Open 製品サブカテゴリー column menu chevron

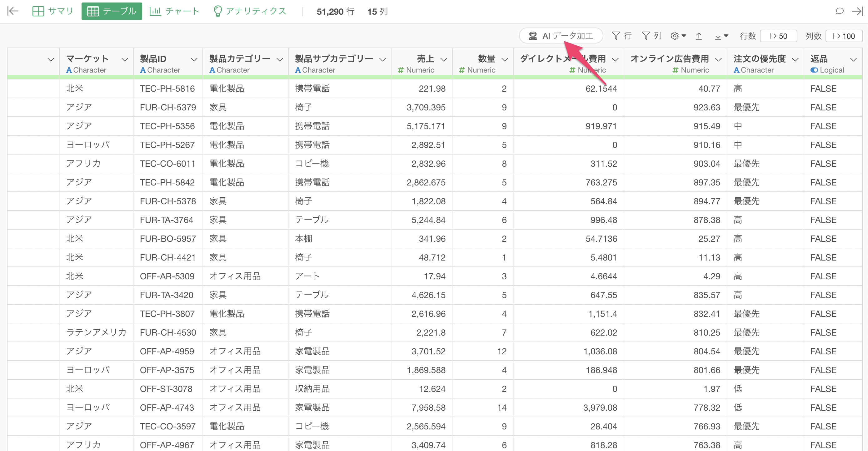382,60
